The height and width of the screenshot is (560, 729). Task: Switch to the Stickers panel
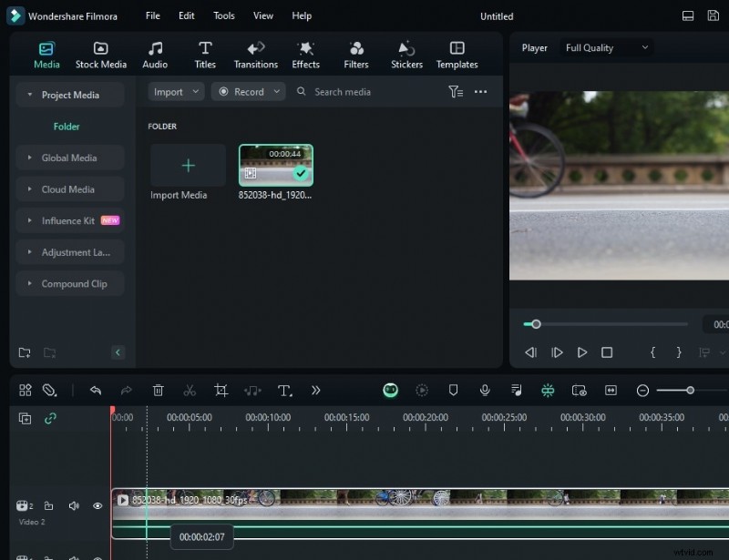(x=406, y=53)
